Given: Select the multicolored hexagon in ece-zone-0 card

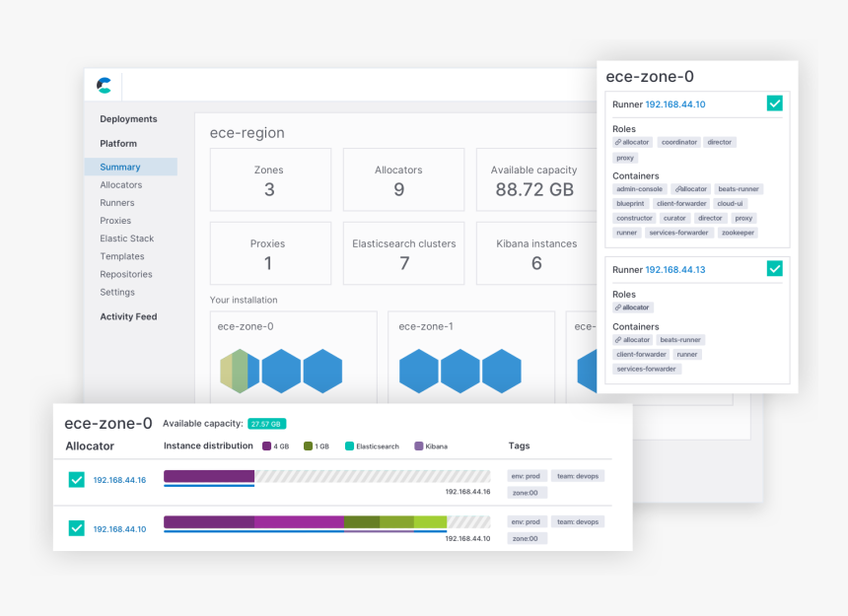Looking at the screenshot, I should point(240,371).
